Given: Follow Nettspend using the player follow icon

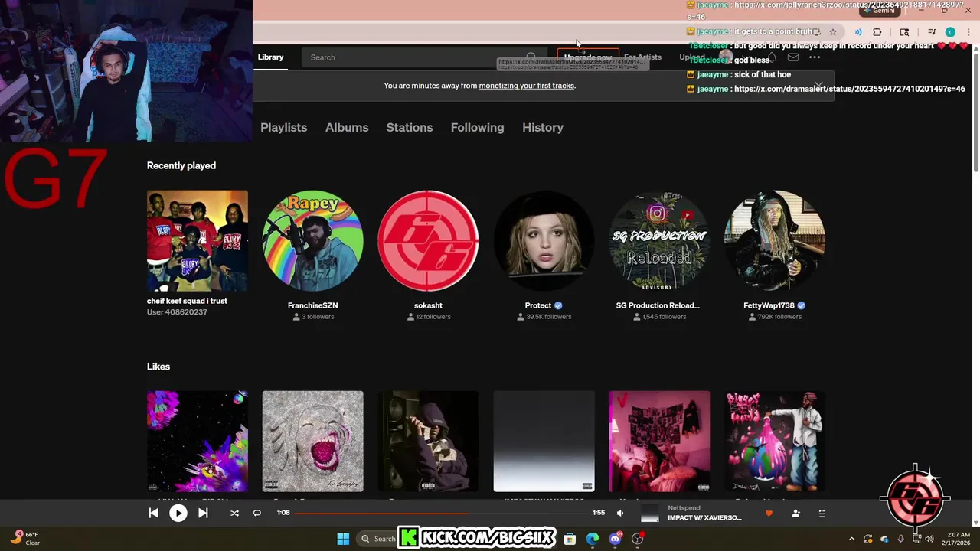Looking at the screenshot, I should [x=796, y=514].
